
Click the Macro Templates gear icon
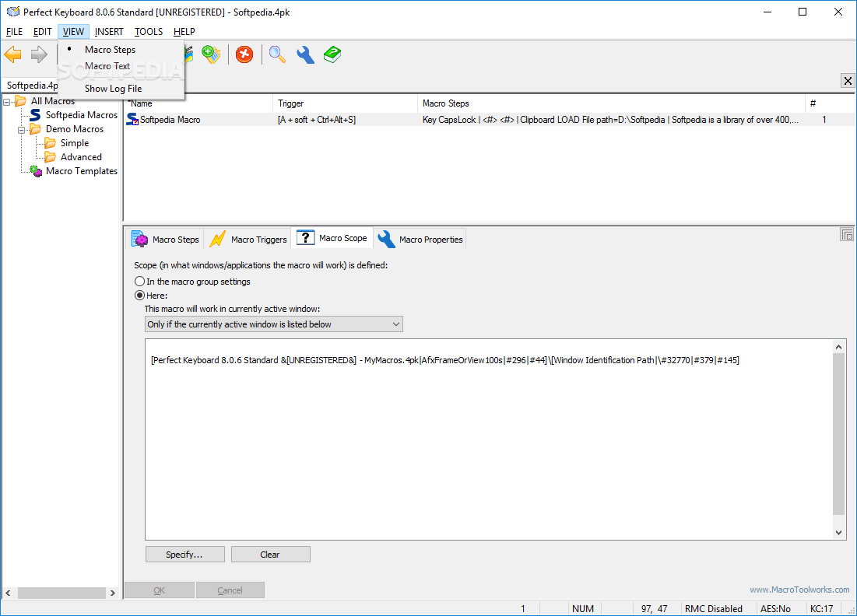coord(36,171)
